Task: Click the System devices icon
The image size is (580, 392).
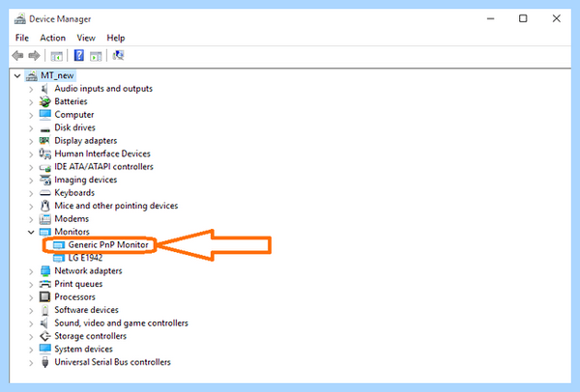Action: [x=45, y=350]
